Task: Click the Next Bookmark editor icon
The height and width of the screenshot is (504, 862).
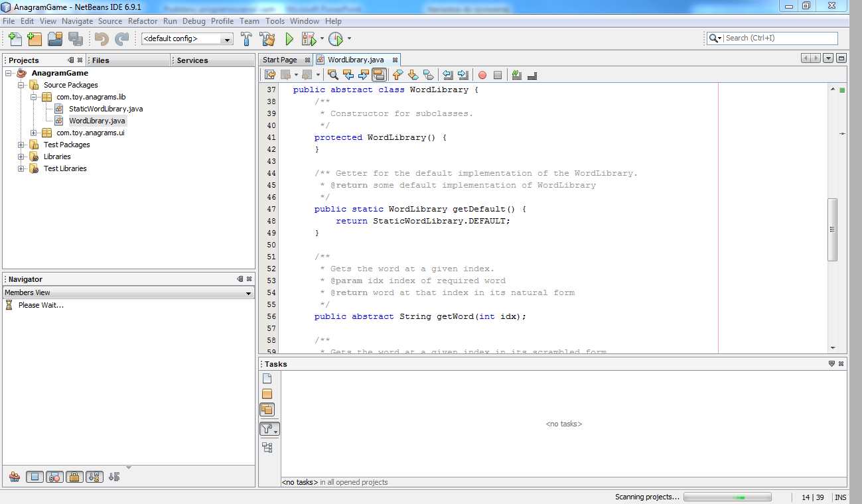Action: pos(413,74)
